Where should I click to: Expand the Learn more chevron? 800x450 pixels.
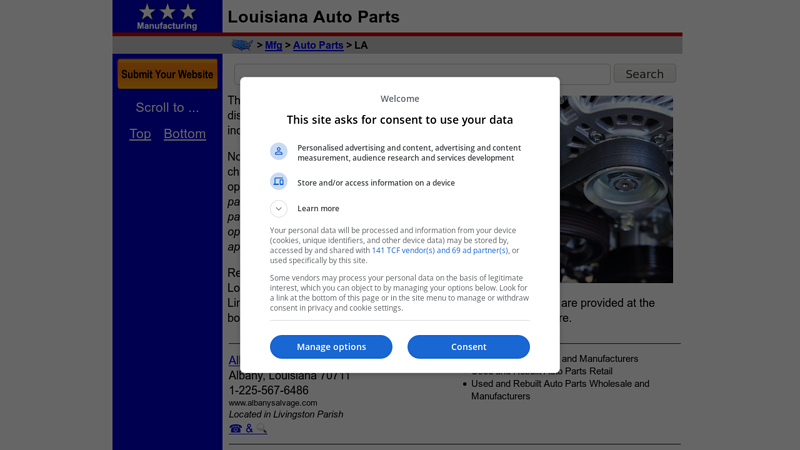click(x=279, y=208)
